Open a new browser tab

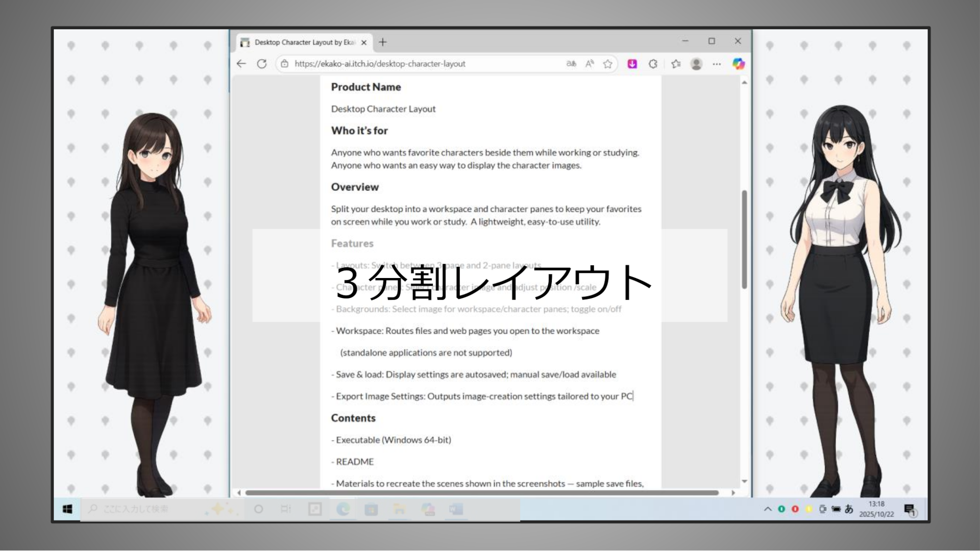383,42
